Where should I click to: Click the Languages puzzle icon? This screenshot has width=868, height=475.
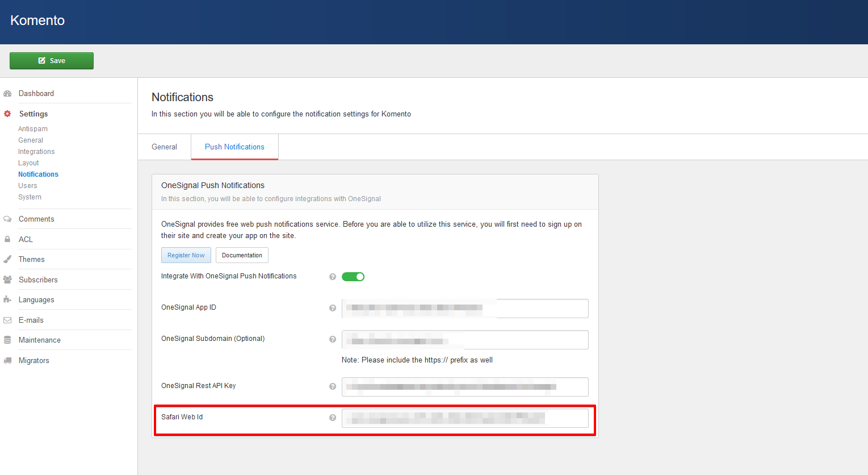[x=7, y=299]
